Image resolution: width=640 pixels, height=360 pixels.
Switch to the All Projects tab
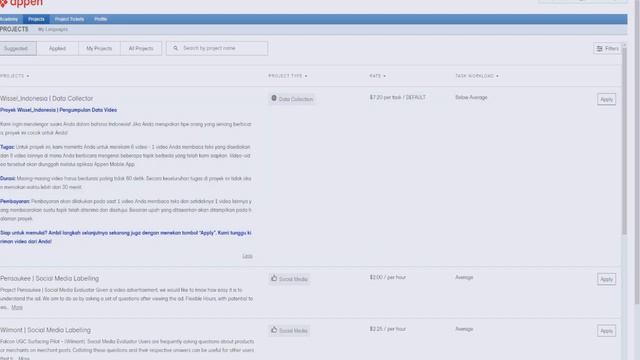tap(141, 48)
